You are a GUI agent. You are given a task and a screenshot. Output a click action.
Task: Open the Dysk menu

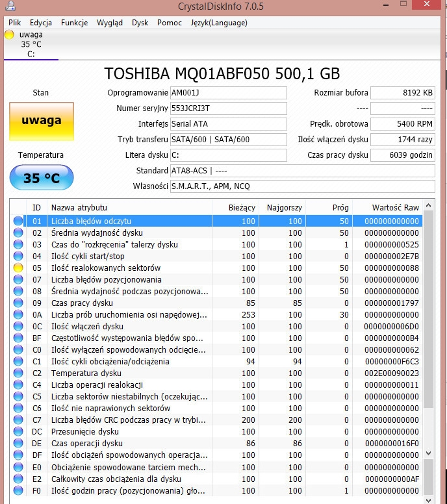tap(140, 23)
